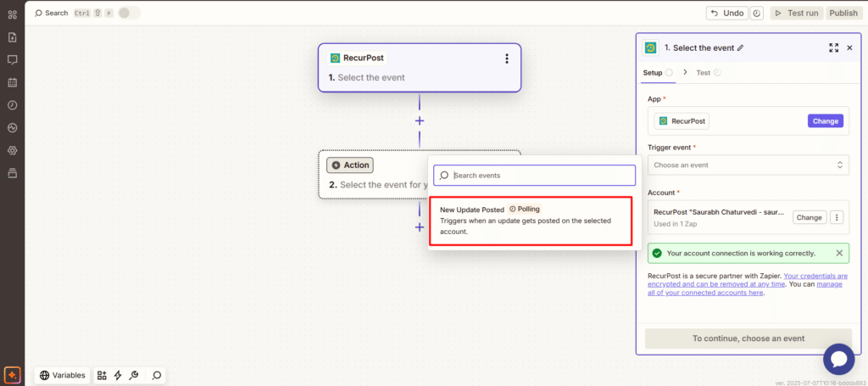The image size is (868, 386).
Task: Open the three-dot account options menu
Action: pos(837,217)
